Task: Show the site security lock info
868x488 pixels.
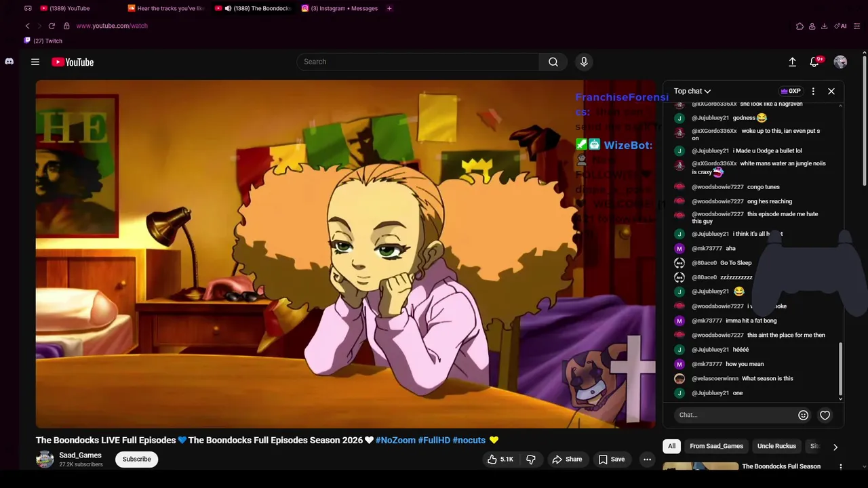Action: click(x=66, y=26)
